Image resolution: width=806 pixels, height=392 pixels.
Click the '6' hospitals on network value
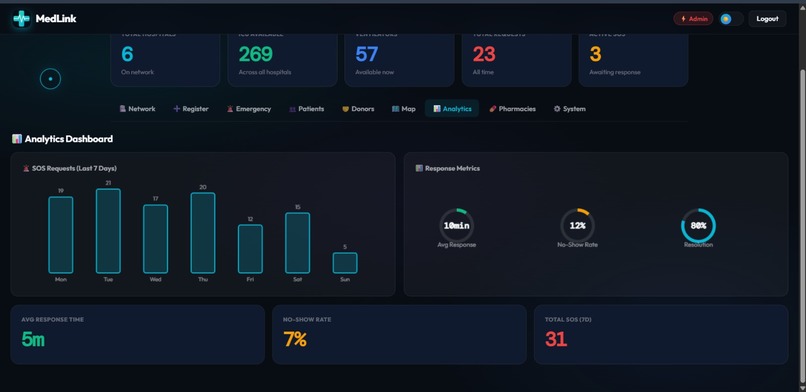point(127,54)
